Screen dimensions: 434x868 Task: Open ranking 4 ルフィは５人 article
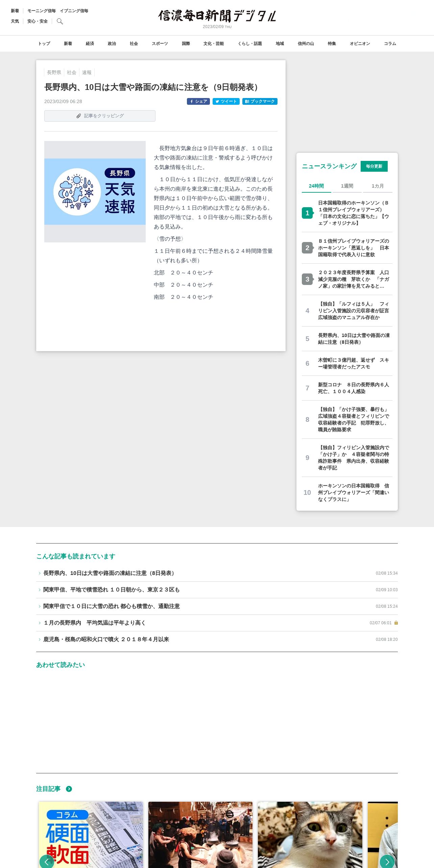(x=347, y=311)
